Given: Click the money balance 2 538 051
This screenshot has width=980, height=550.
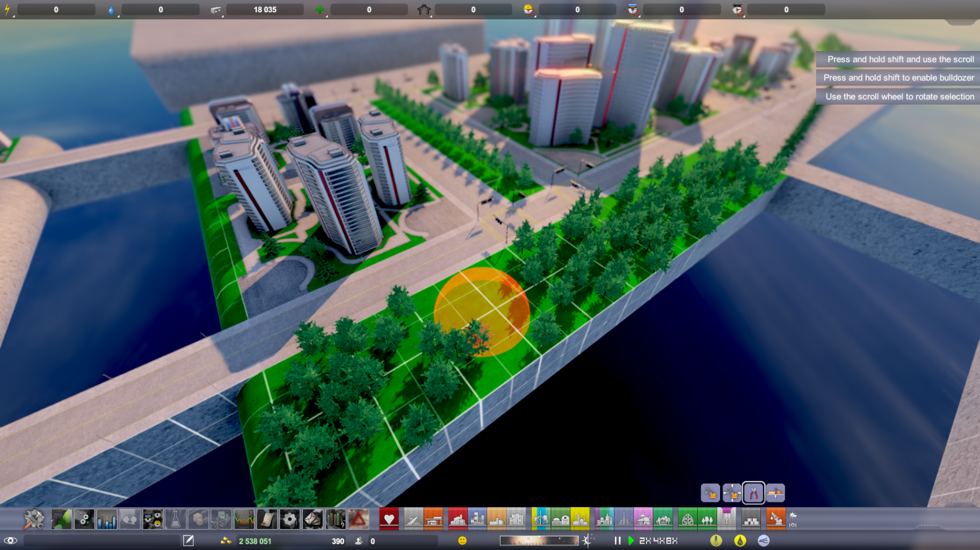Looking at the screenshot, I should 255,541.
